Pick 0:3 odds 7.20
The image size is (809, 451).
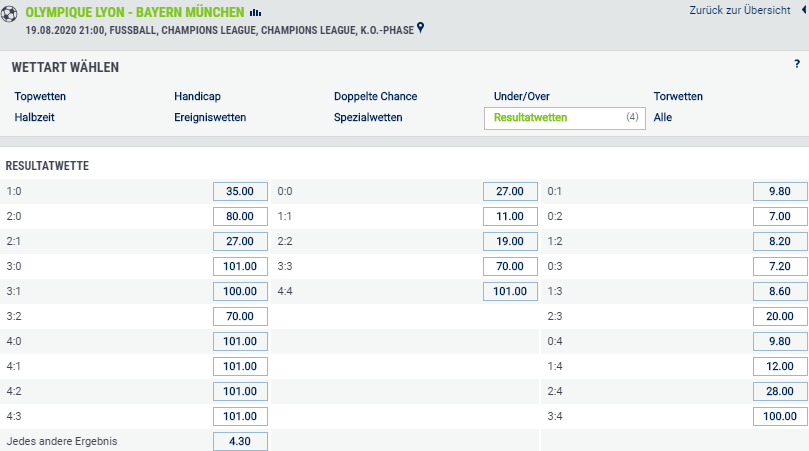780,266
